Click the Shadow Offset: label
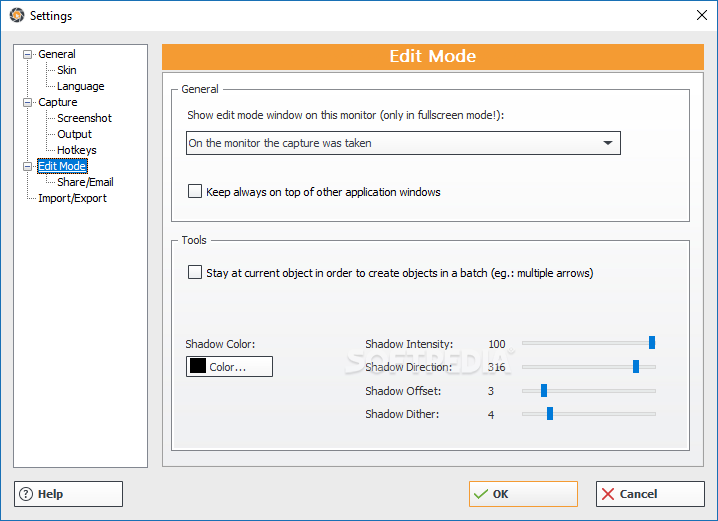718x521 pixels. tap(403, 391)
